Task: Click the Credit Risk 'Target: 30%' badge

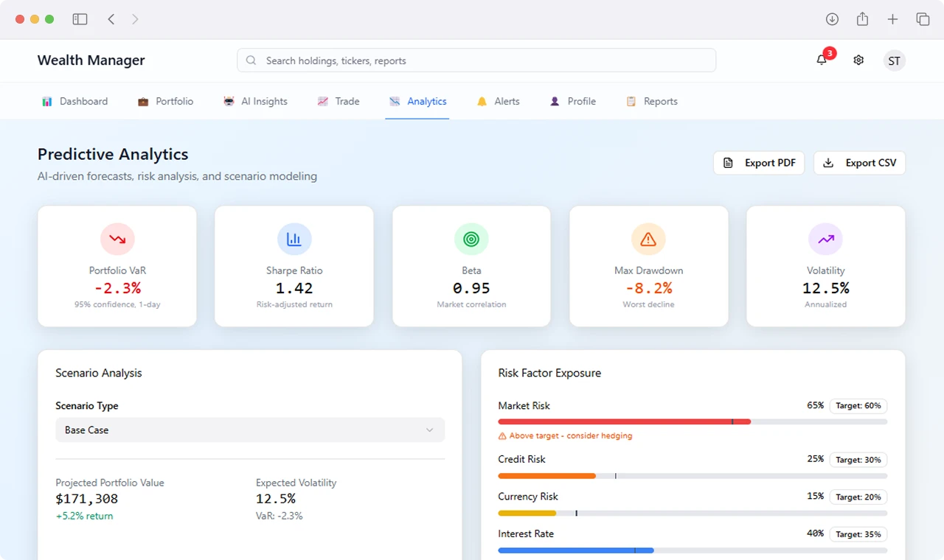Action: tap(858, 460)
